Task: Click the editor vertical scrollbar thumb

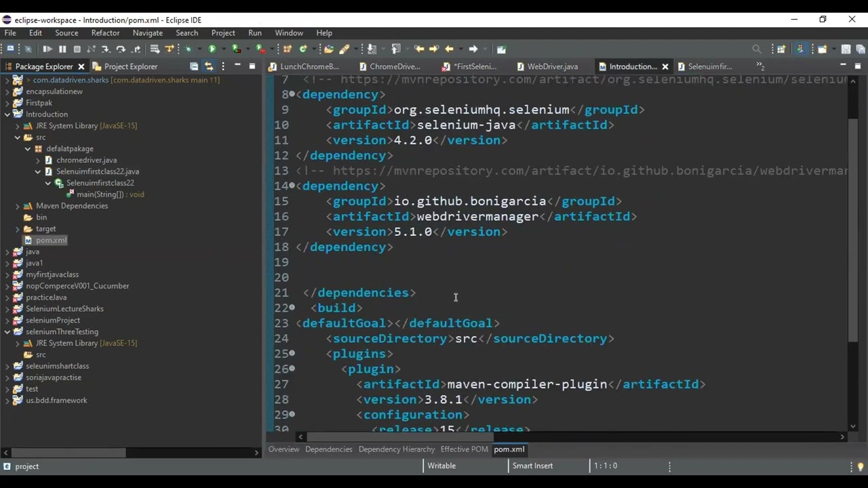Action: [x=853, y=229]
